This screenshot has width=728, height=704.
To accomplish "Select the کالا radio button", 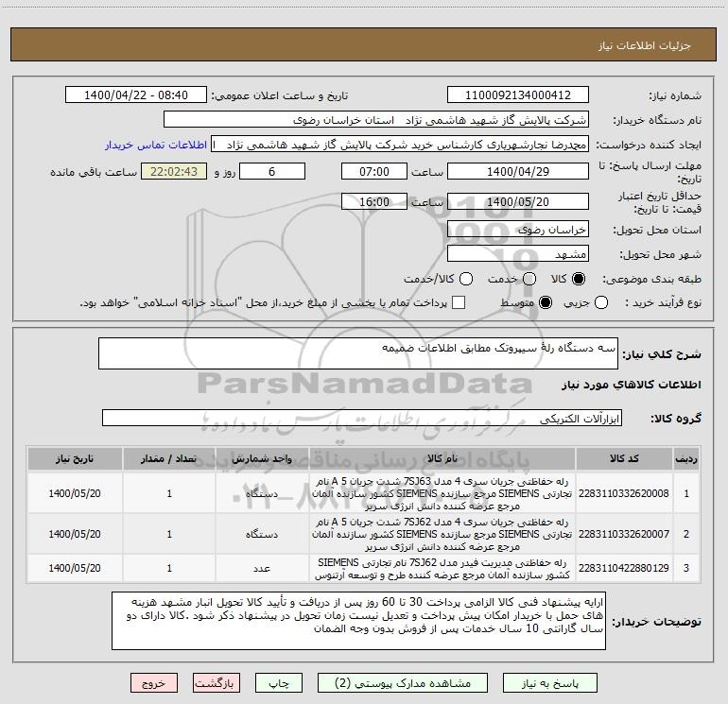I will (x=579, y=279).
